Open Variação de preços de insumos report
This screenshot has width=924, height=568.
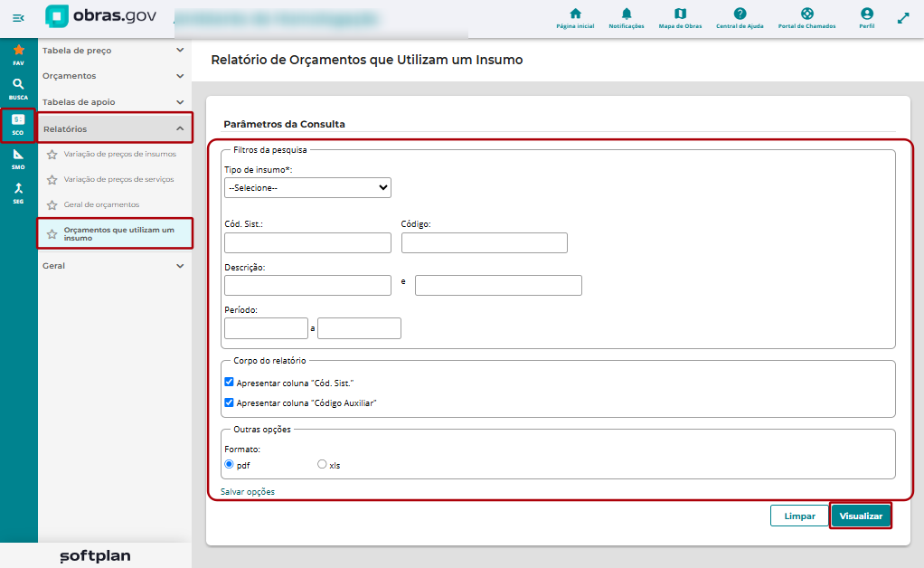pos(119,154)
